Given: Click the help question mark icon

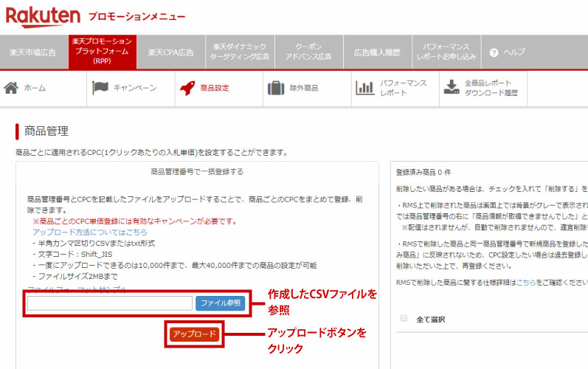Looking at the screenshot, I should point(494,52).
